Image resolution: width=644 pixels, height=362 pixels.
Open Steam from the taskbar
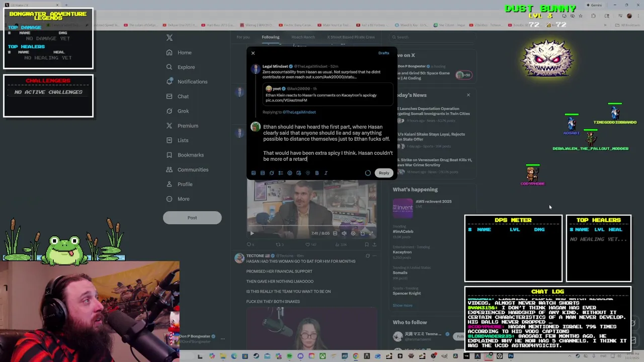(x=256, y=356)
